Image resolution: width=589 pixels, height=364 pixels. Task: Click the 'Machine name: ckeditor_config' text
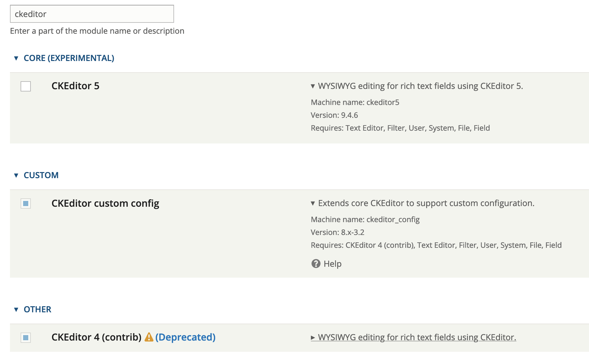tap(365, 220)
